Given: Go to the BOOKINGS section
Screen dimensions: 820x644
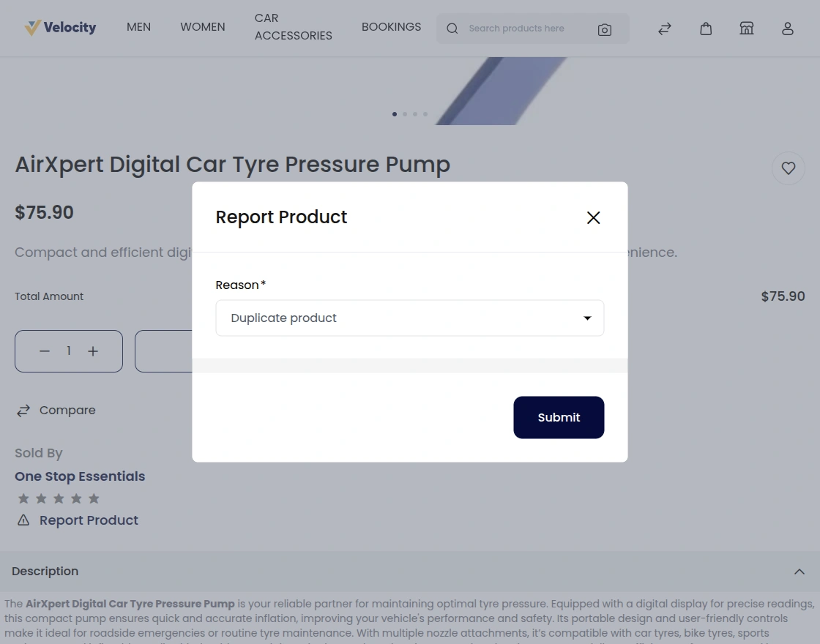Looking at the screenshot, I should (x=391, y=27).
